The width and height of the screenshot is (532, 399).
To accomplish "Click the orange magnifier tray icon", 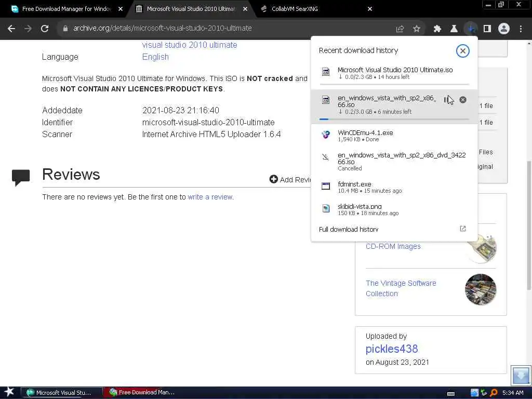I will 494,393.
